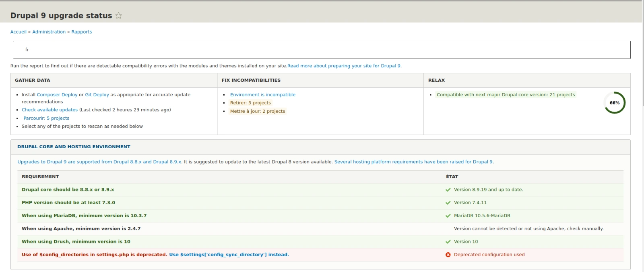
Task: Click 'PHP version should be at least 7.3.0'
Action: (x=68, y=203)
